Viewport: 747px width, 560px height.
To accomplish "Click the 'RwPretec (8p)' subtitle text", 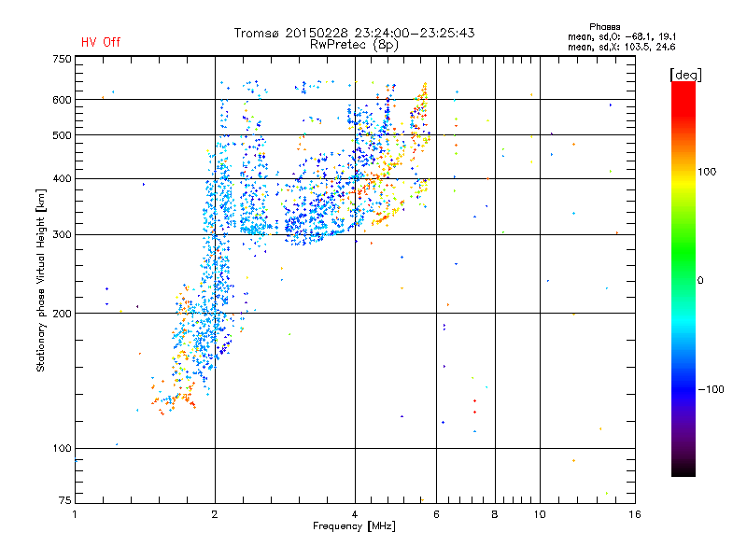I will (x=354, y=45).
